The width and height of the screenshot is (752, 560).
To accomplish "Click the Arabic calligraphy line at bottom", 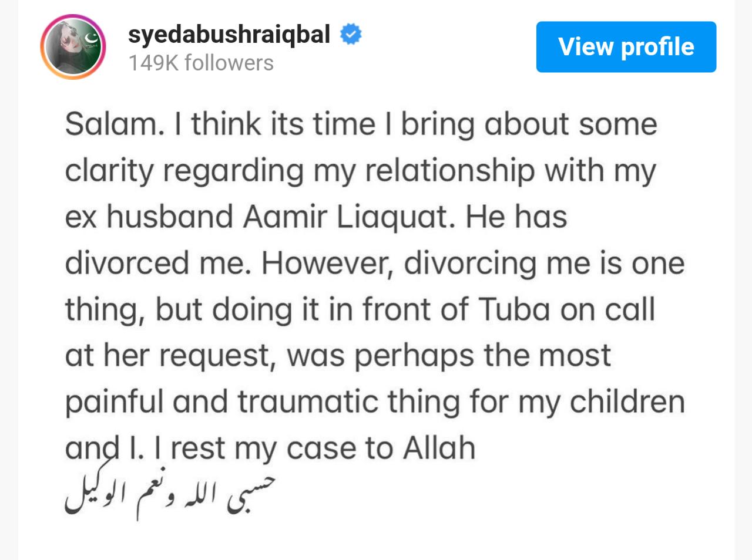I will point(169,495).
